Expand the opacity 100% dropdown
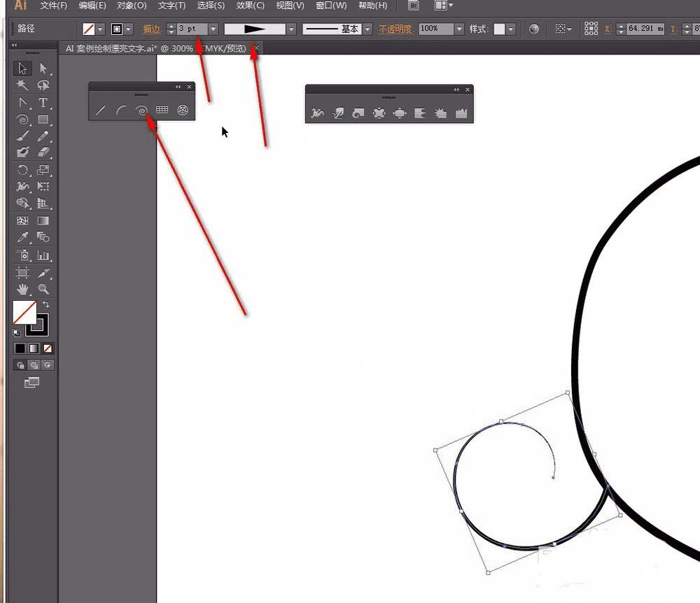 coord(459,29)
